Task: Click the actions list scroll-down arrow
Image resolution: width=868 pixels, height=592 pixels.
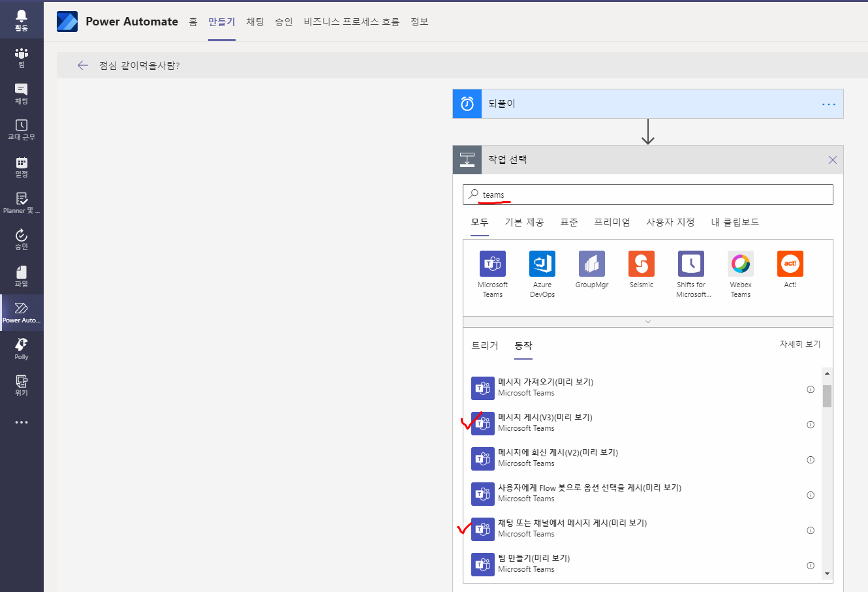Action: click(827, 574)
